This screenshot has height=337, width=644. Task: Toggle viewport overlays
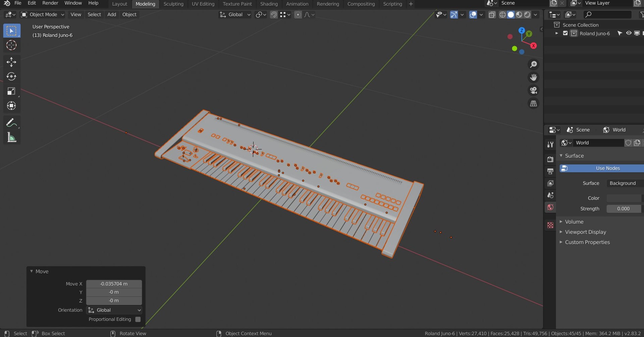click(x=473, y=15)
